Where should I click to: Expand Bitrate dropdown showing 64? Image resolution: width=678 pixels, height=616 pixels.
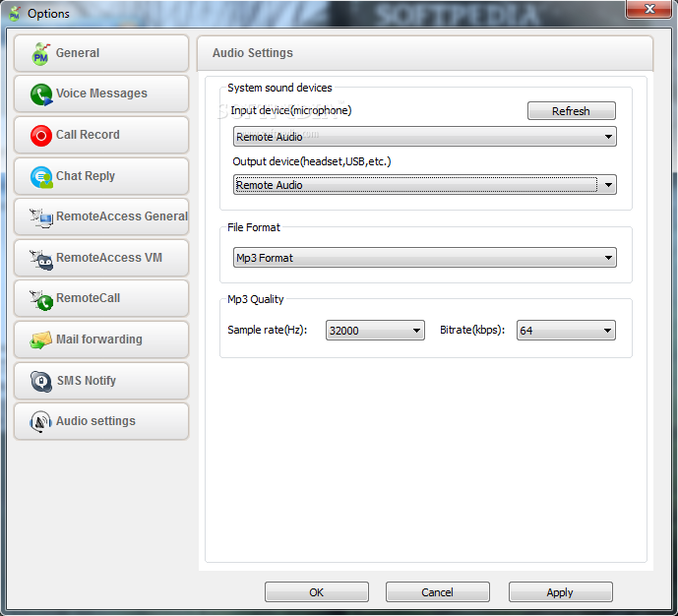(x=566, y=331)
